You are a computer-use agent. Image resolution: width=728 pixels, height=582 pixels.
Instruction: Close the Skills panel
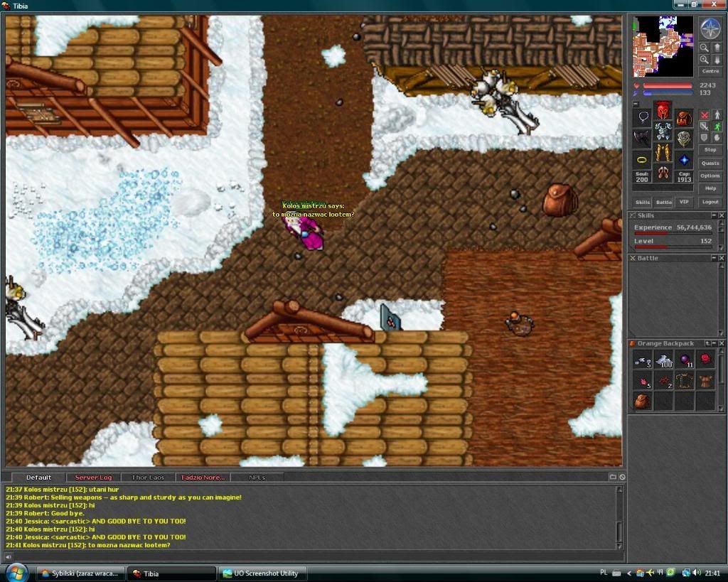[x=722, y=215]
